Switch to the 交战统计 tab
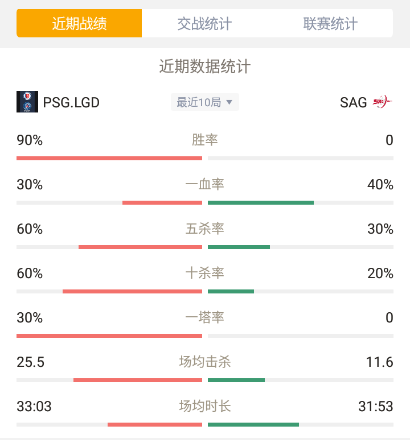 205,23
